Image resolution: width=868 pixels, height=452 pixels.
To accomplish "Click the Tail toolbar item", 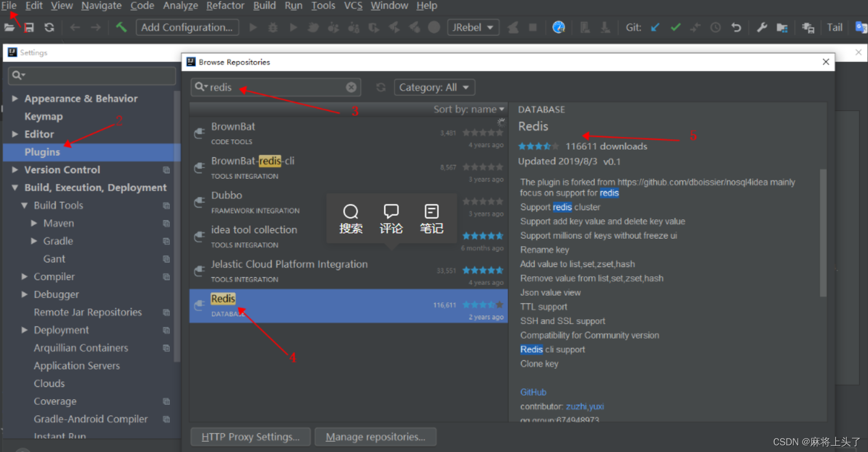I will 835,27.
